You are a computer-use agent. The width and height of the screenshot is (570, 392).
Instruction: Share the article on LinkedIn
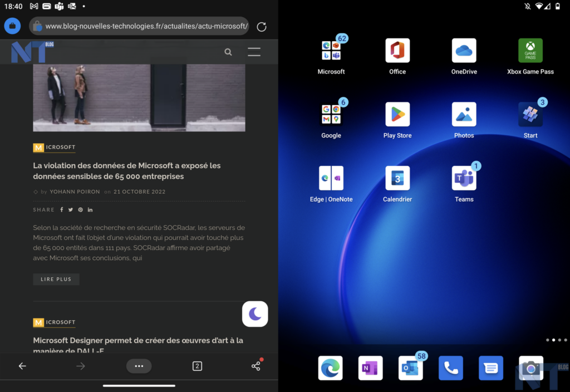pyautogui.click(x=90, y=209)
